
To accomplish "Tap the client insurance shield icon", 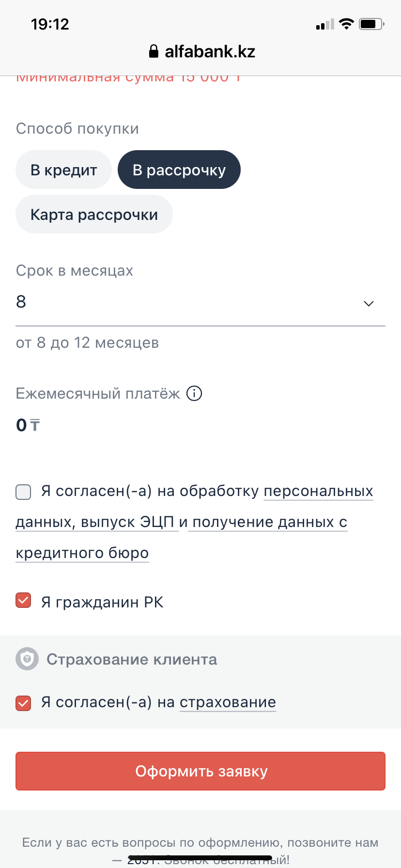I will [27, 659].
